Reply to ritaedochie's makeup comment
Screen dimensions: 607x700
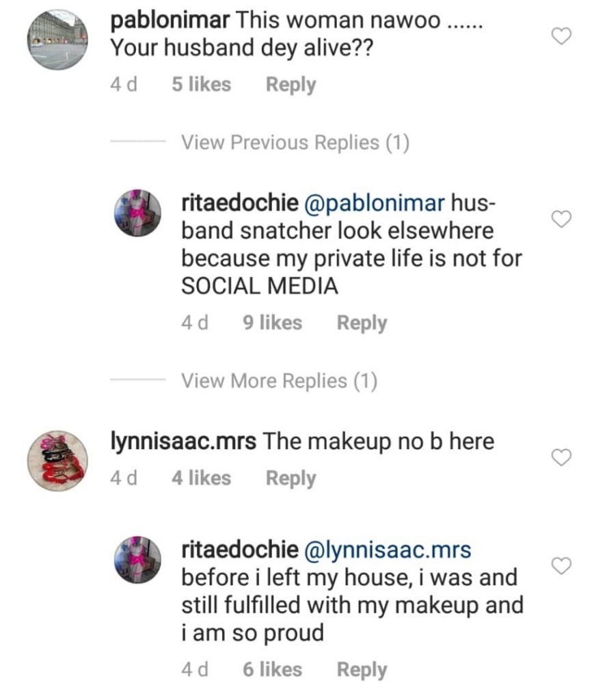[x=362, y=670]
